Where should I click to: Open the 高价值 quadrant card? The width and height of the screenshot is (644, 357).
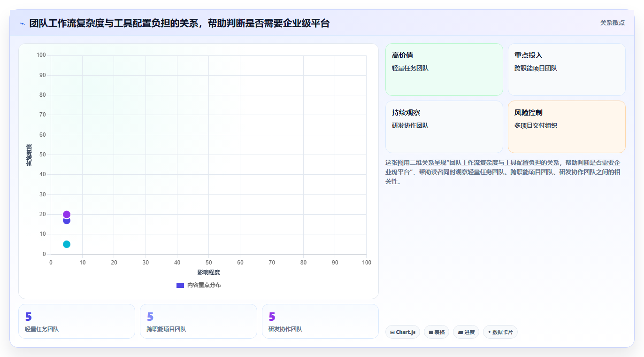pos(444,70)
